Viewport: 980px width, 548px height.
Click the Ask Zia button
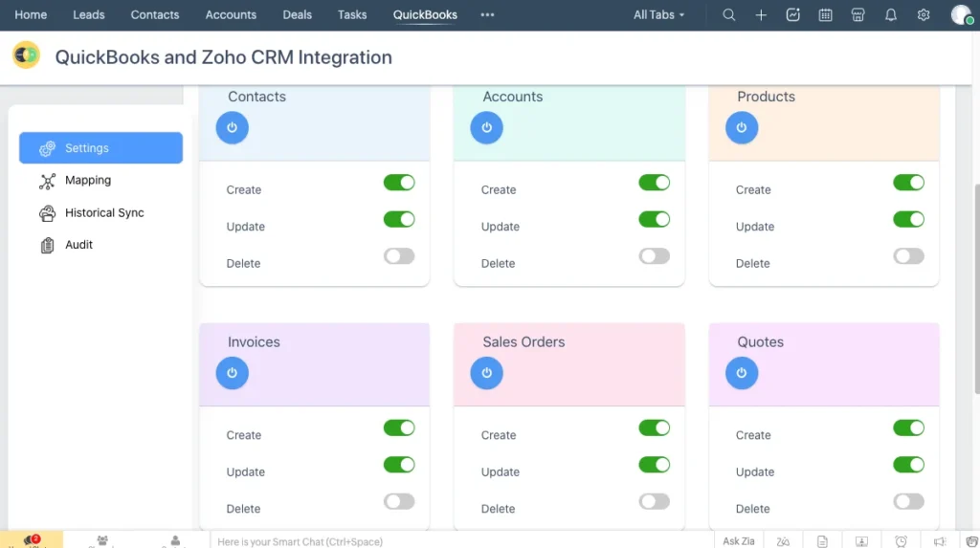coord(738,541)
